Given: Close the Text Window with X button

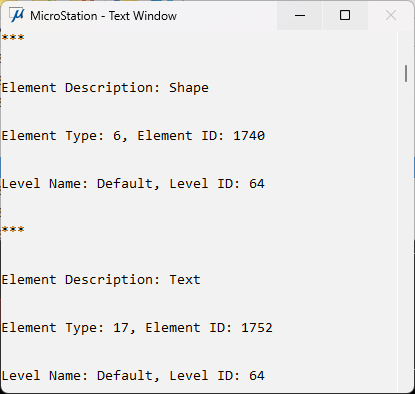Looking at the screenshot, I should click(391, 15).
